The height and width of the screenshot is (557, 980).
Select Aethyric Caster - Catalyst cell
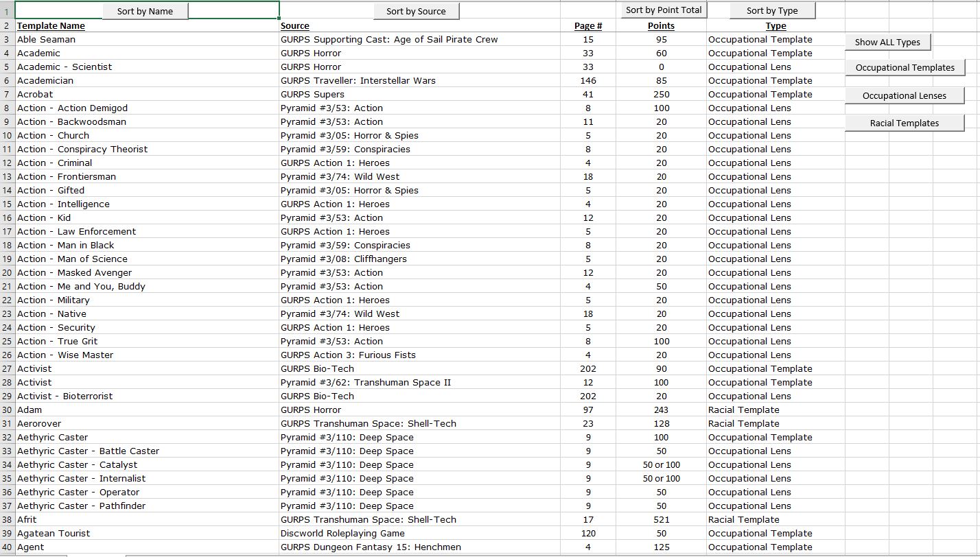click(147, 464)
